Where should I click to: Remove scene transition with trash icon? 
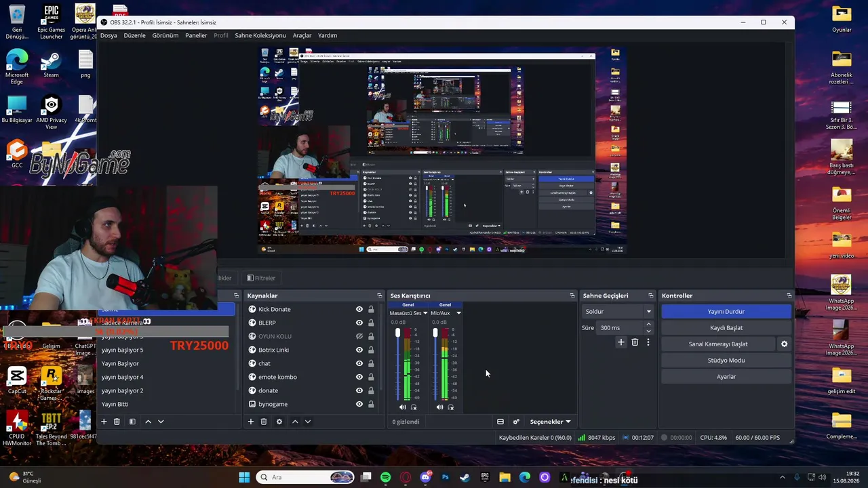[x=635, y=342]
